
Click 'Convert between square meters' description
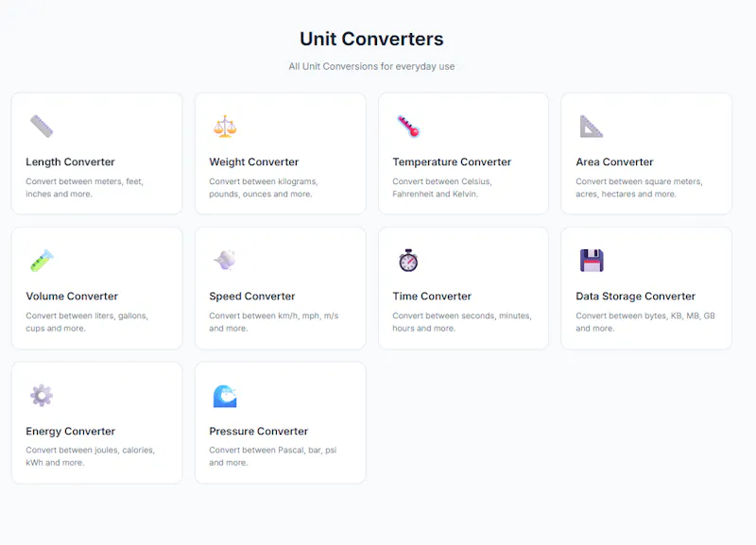tap(640, 187)
